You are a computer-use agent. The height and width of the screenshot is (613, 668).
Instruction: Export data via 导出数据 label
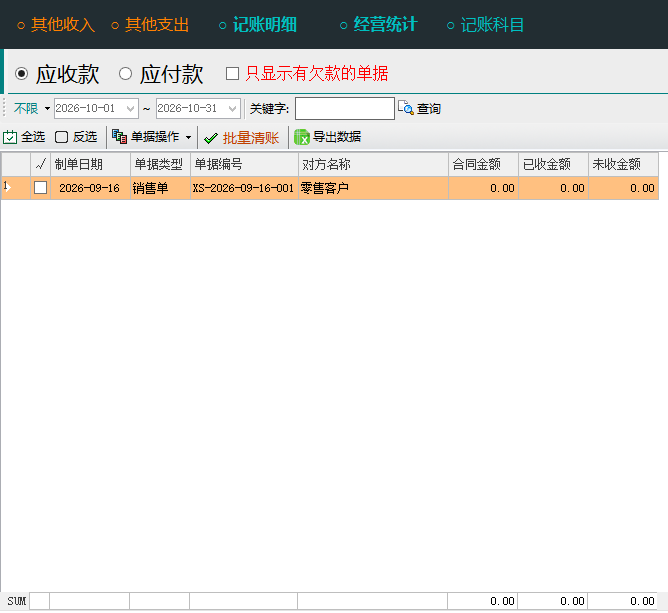click(x=337, y=137)
